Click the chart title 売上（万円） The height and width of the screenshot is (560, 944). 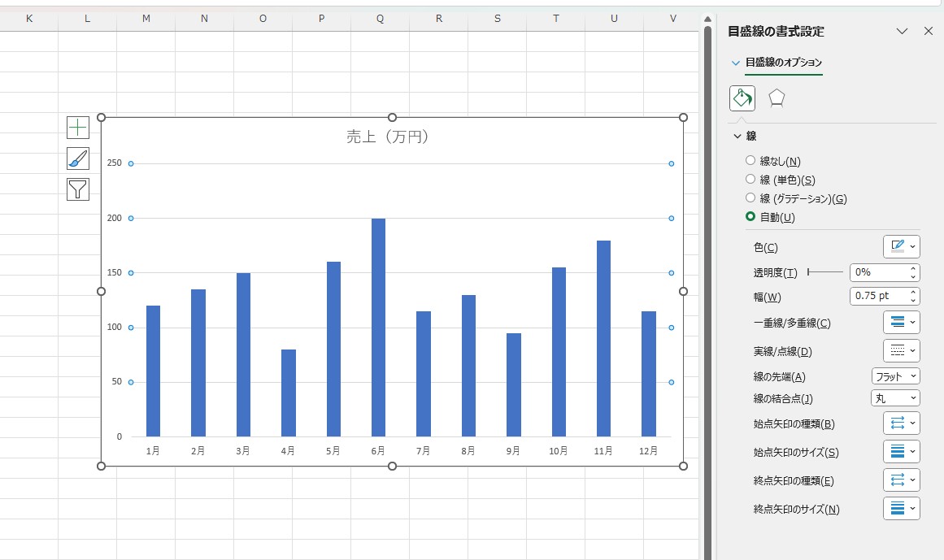[387, 137]
